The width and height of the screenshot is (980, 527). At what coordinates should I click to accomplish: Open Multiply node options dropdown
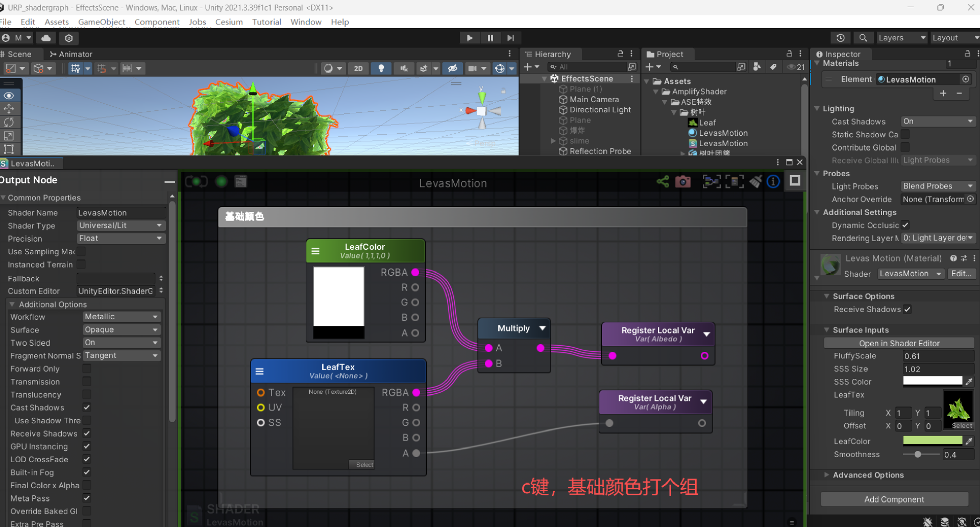pyautogui.click(x=543, y=328)
